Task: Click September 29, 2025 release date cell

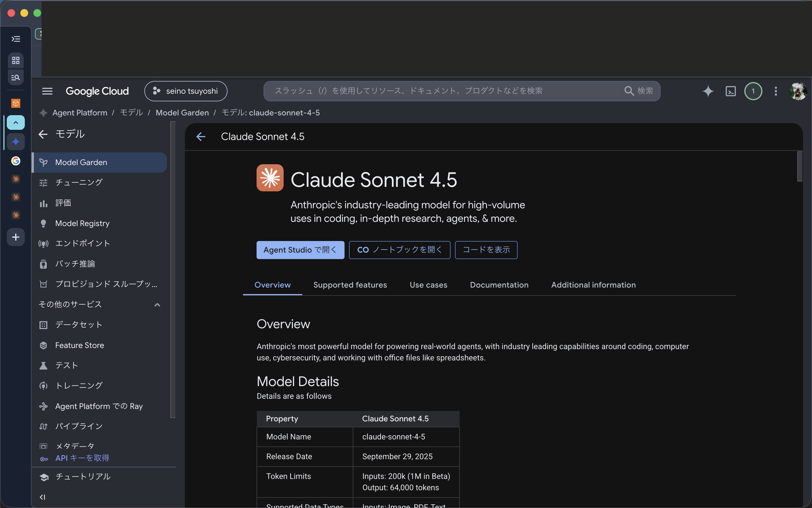Action: point(406,457)
